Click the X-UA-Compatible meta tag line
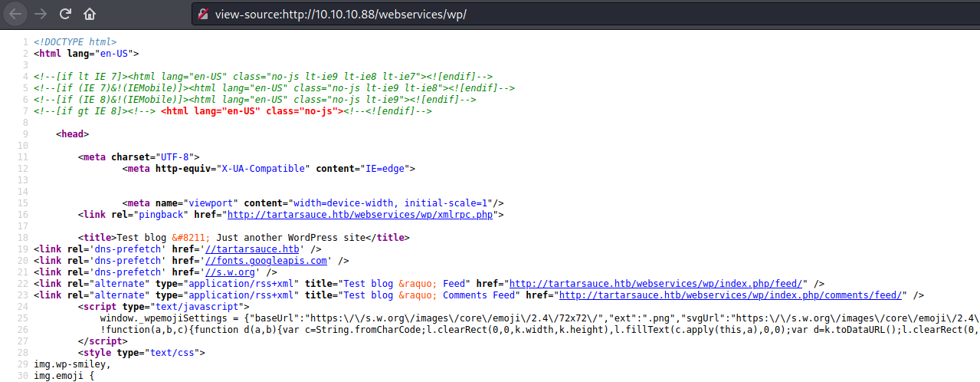Screen dimensions: 980x382 click(268, 168)
